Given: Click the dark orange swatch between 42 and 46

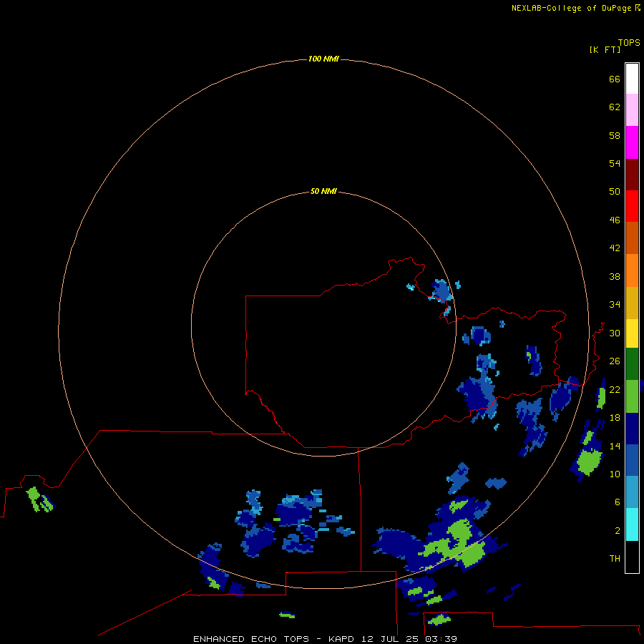Looking at the screenshot, I should click(632, 238).
